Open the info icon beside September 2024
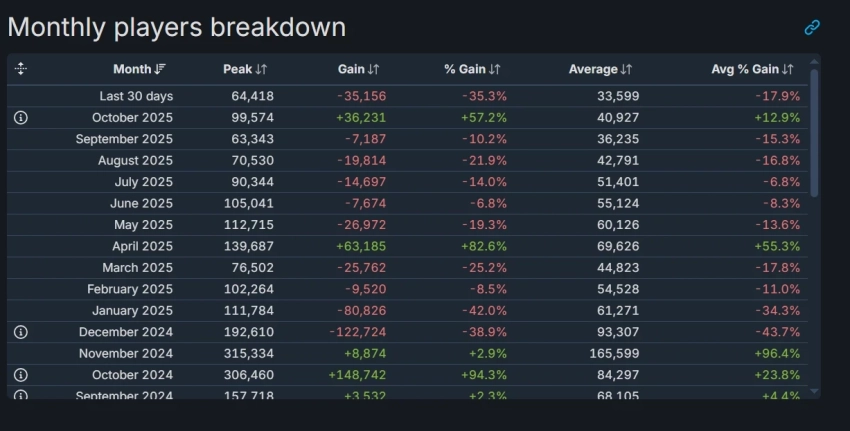850x431 pixels. click(x=21, y=395)
